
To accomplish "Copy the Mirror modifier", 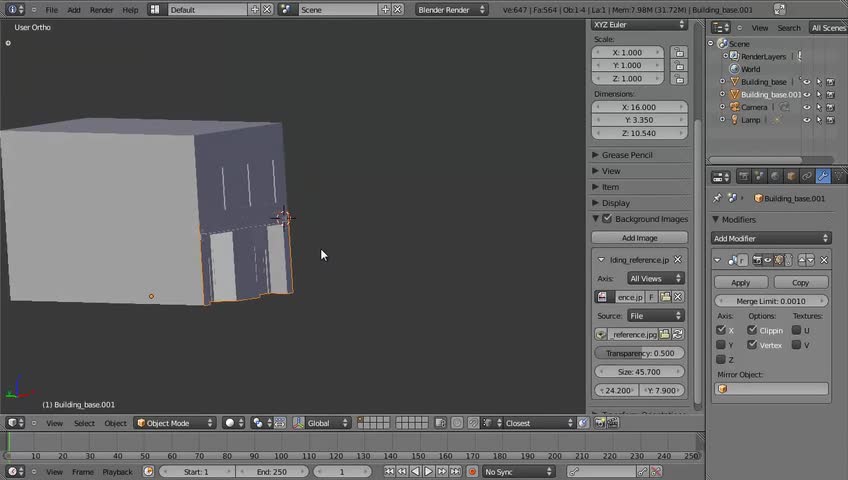I will (800, 283).
